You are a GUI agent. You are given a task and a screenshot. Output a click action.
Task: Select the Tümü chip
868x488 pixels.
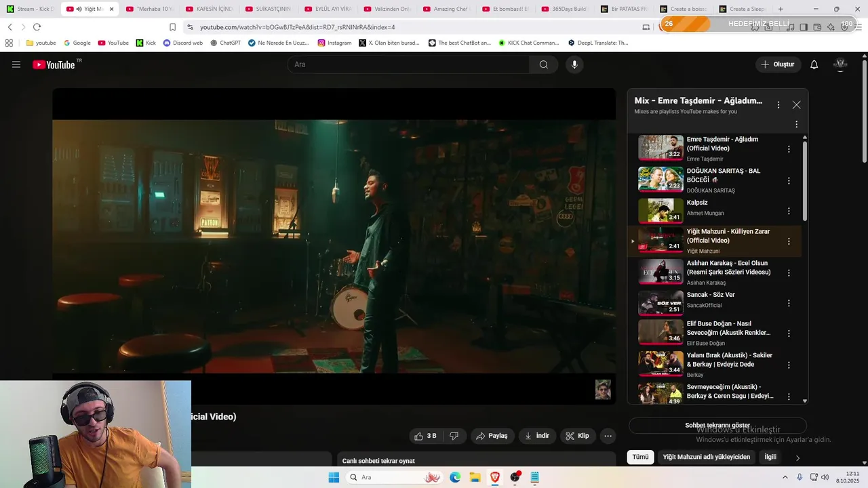(x=640, y=457)
